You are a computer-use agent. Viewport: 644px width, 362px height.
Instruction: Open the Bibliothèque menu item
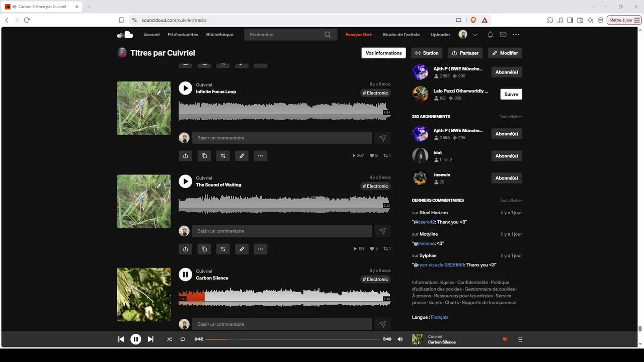(220, 35)
